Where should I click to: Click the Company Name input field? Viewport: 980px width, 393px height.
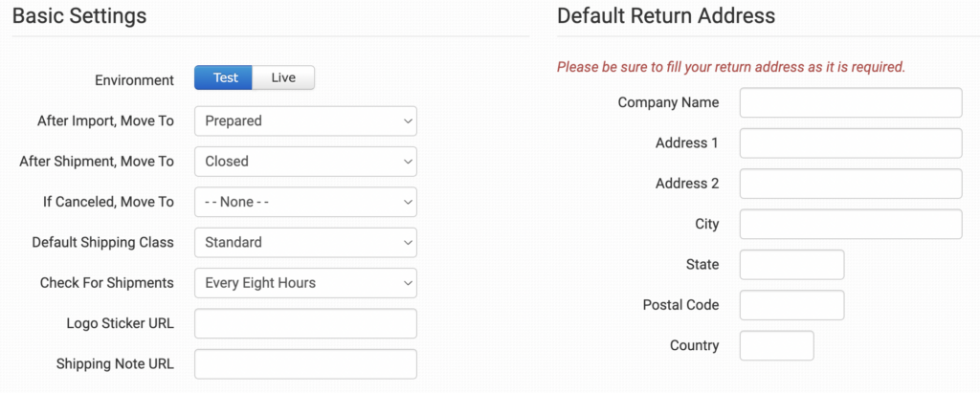(x=850, y=102)
